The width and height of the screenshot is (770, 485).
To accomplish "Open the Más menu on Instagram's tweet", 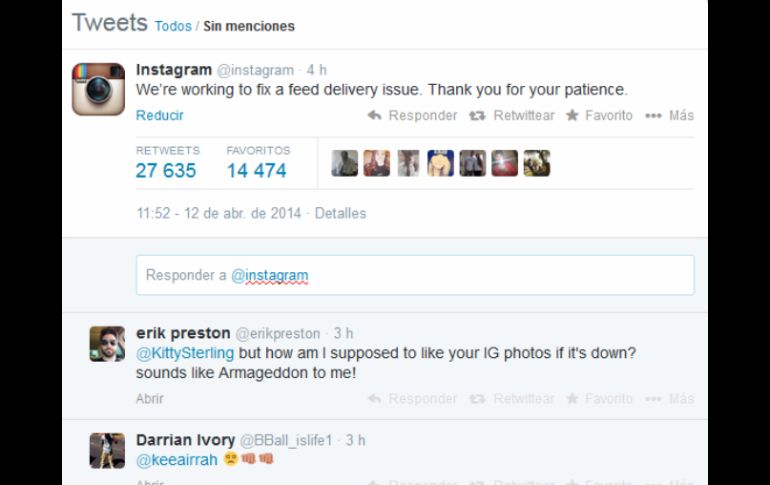I will (x=669, y=115).
